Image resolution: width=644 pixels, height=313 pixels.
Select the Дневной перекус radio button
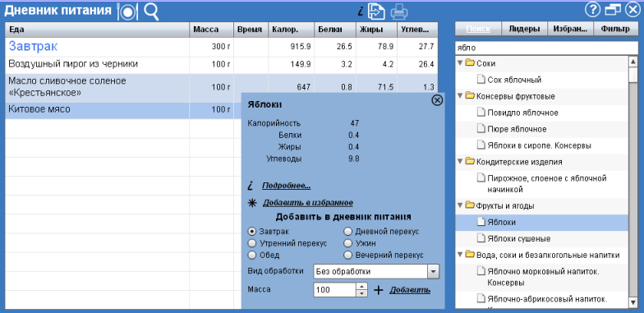[348, 232]
